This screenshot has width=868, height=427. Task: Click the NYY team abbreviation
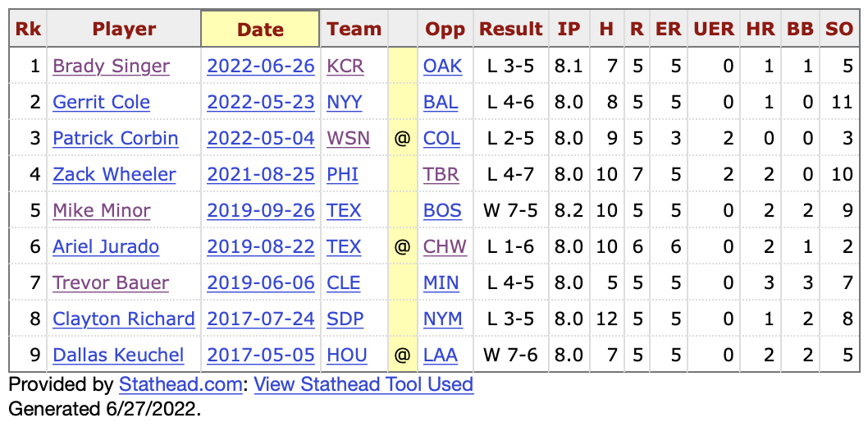(345, 103)
